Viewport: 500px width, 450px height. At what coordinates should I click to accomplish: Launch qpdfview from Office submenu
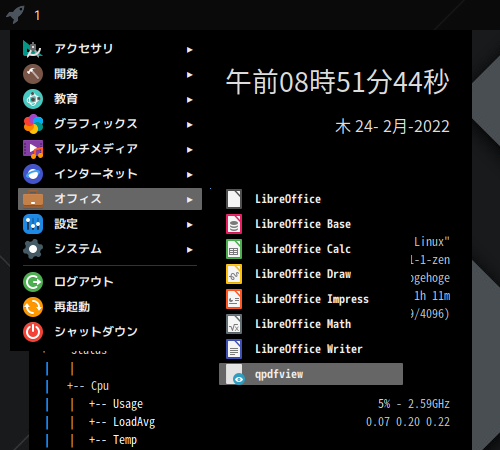[x=311, y=374]
